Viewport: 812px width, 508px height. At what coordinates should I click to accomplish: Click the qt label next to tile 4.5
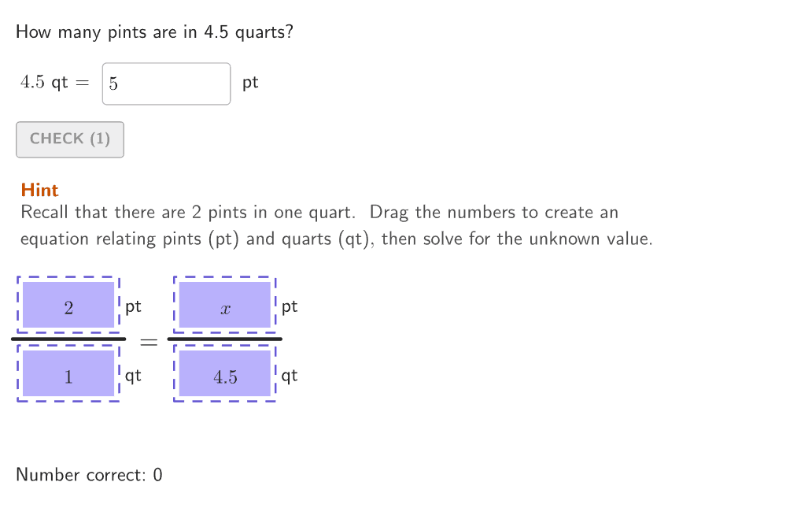(x=290, y=376)
